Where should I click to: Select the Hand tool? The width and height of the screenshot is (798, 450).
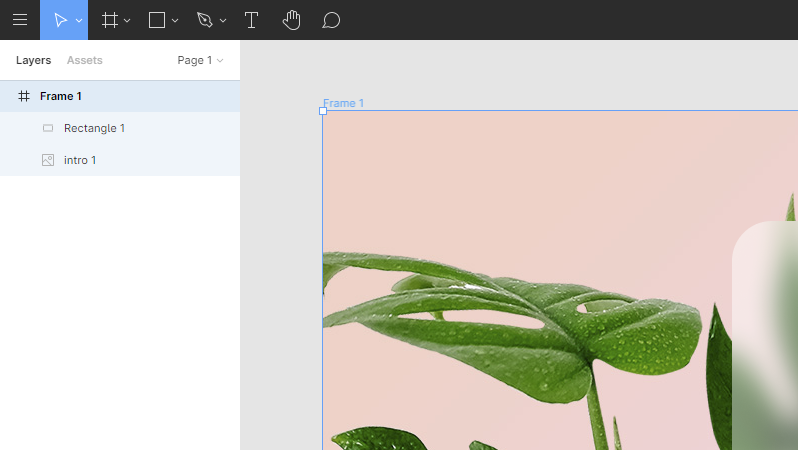pyautogui.click(x=291, y=20)
